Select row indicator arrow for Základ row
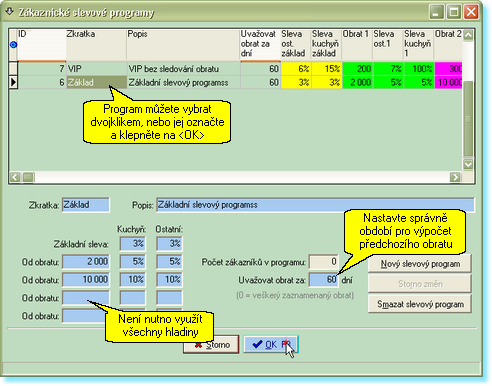The image size is (492, 386). [13, 82]
